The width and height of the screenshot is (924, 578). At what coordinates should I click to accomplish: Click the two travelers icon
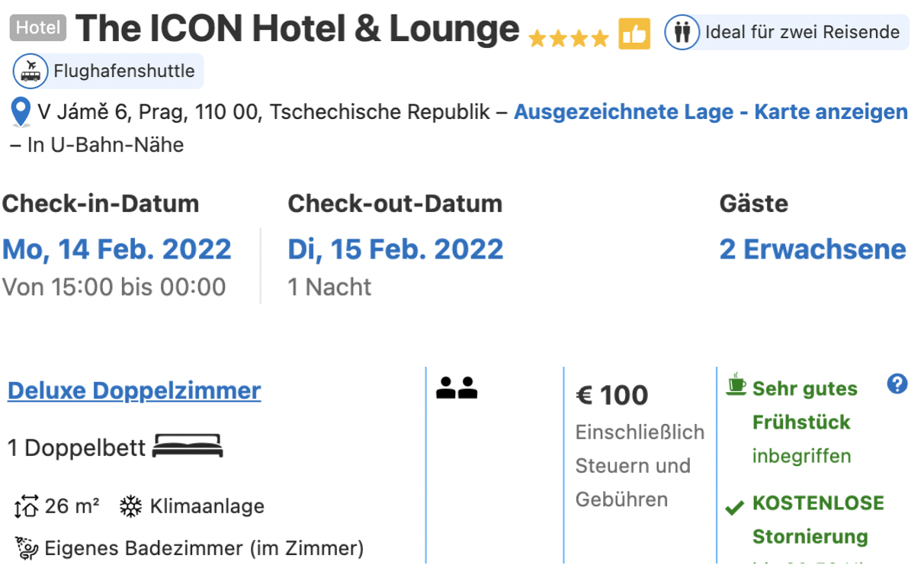(x=682, y=33)
